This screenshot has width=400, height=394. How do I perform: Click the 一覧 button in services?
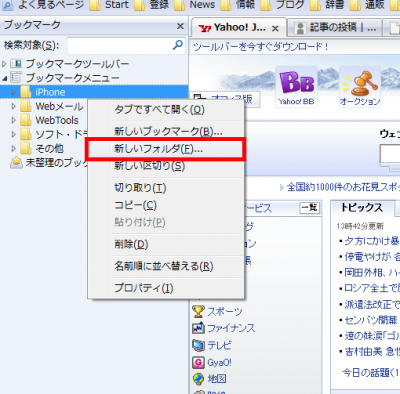pyautogui.click(x=310, y=208)
